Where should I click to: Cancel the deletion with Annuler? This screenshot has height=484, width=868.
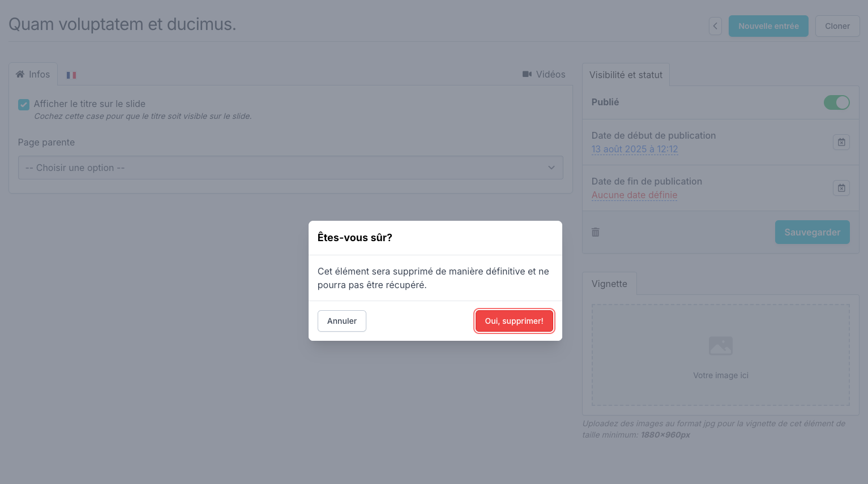341,321
